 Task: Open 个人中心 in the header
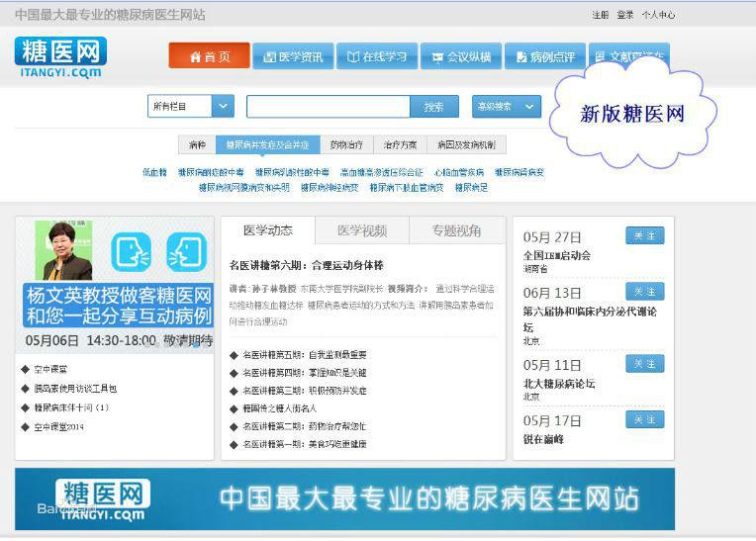659,15
